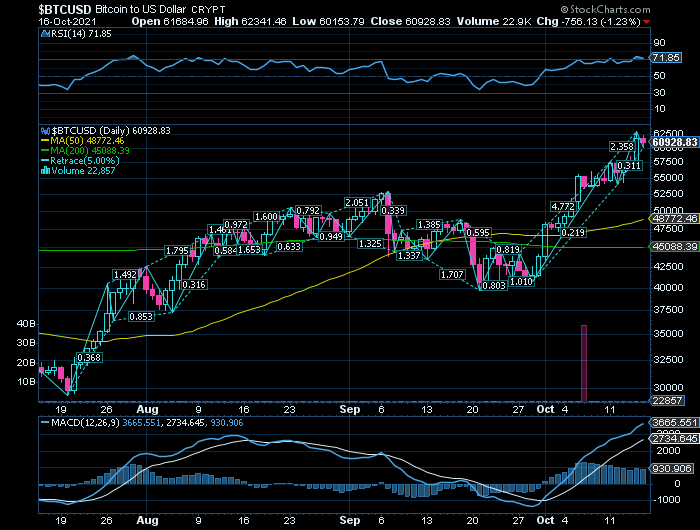Click the 1.337 retrace label
700x530 pixels.
[409, 255]
